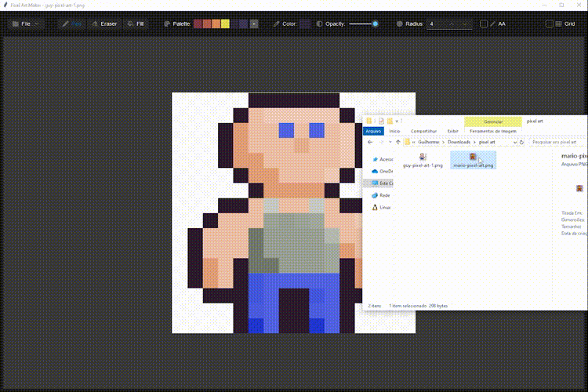
Task: Pick the purple-blue palette swatch
Action: [243, 24]
